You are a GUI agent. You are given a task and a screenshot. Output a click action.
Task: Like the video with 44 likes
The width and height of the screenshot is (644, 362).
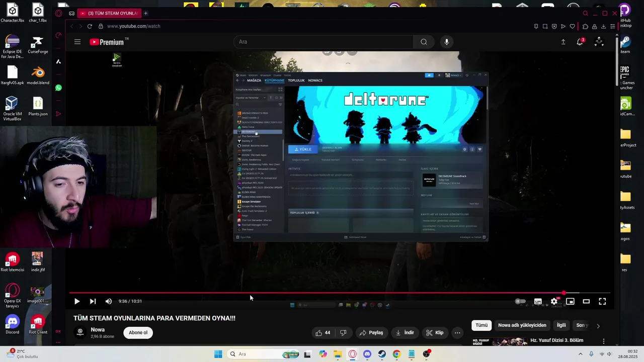(323, 332)
